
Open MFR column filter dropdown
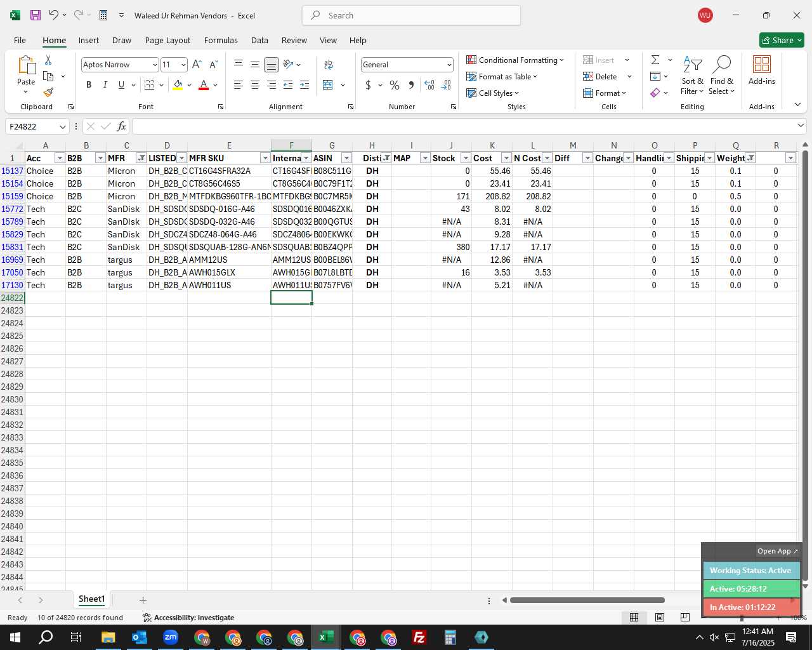[141, 158]
